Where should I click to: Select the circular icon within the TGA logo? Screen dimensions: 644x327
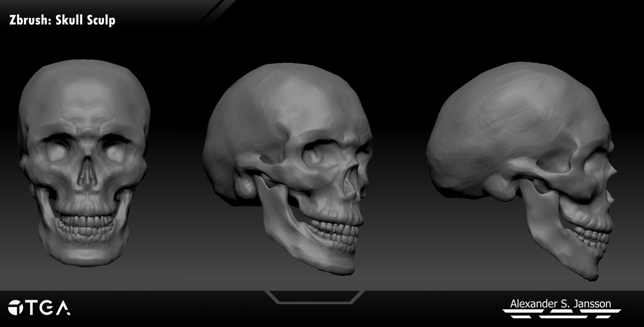15,307
